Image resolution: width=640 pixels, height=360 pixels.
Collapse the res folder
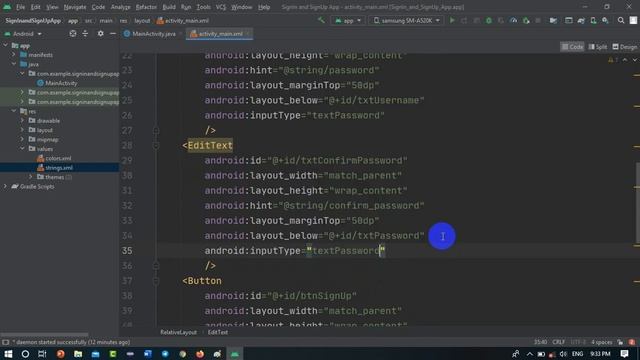click(x=13, y=111)
